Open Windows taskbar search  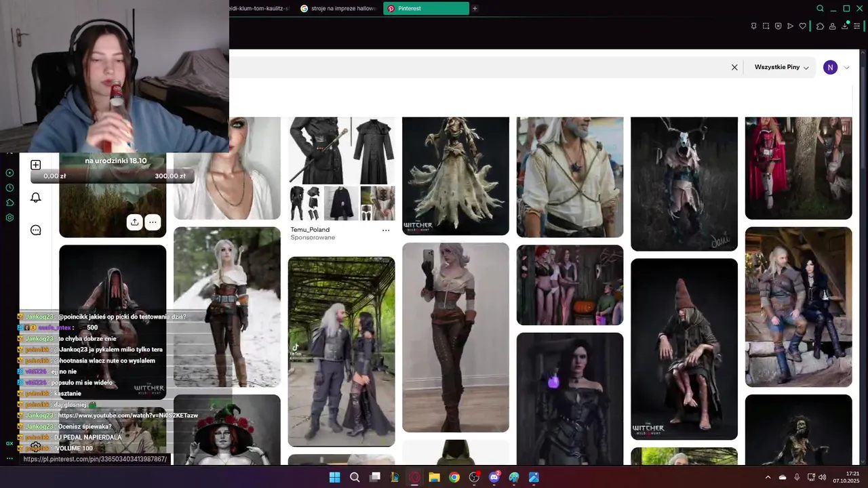point(355,477)
